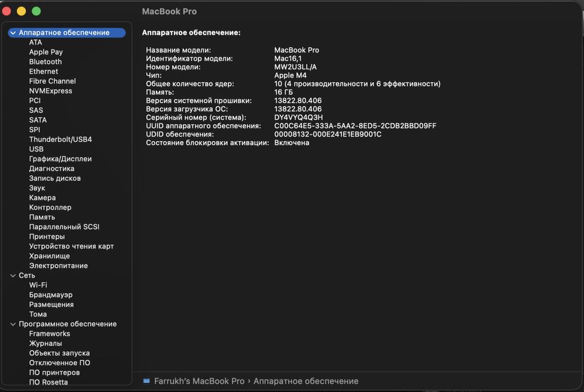Select the Программное обеспечение category label
This screenshot has width=584, height=392.
pos(67,324)
